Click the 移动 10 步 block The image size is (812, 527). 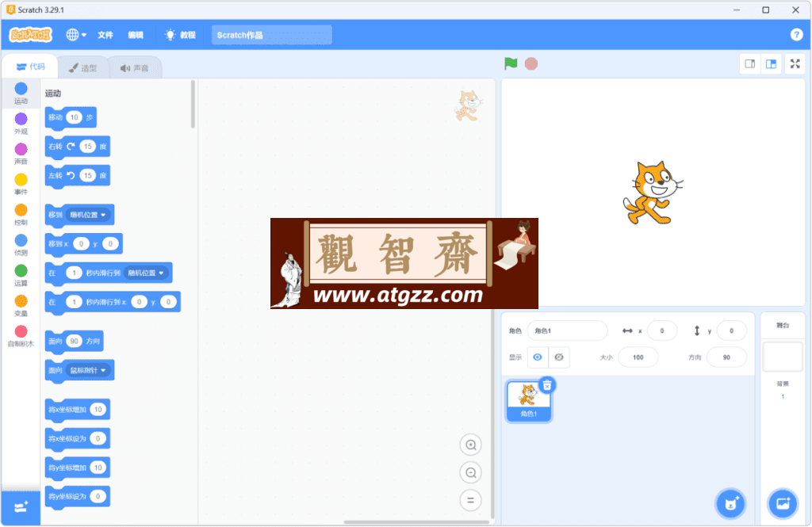pyautogui.click(x=55, y=117)
